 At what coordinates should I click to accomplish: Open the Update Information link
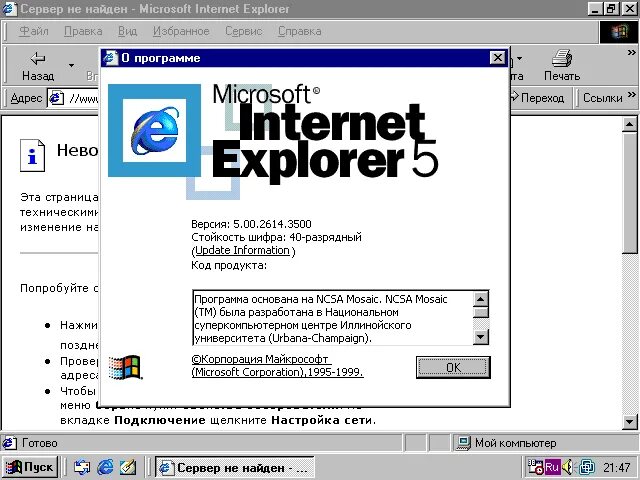[x=242, y=250]
